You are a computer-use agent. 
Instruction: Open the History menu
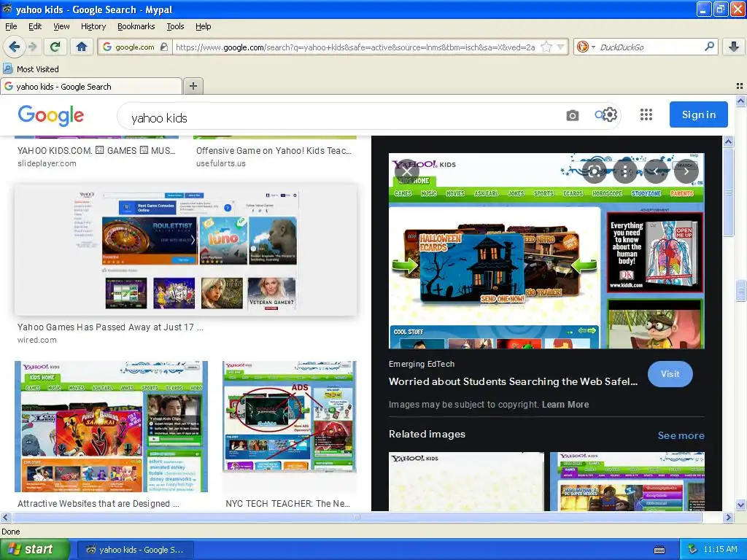pos(93,26)
